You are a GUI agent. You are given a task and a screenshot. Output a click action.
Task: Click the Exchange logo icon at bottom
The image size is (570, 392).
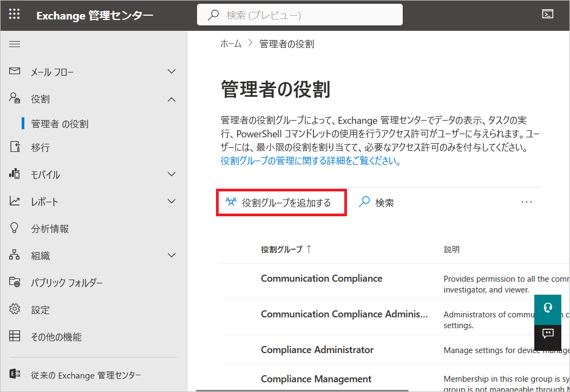(15, 374)
